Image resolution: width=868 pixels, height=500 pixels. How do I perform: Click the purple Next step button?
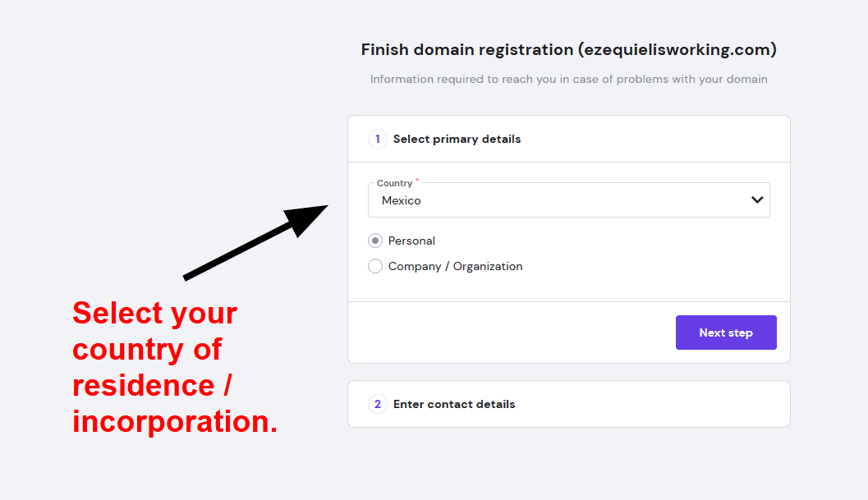click(726, 333)
